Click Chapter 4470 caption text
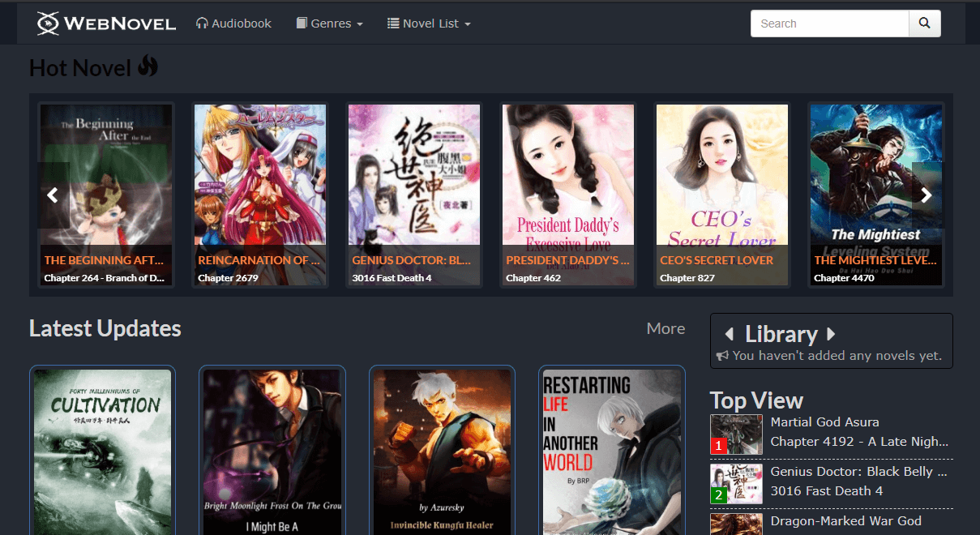 844,278
